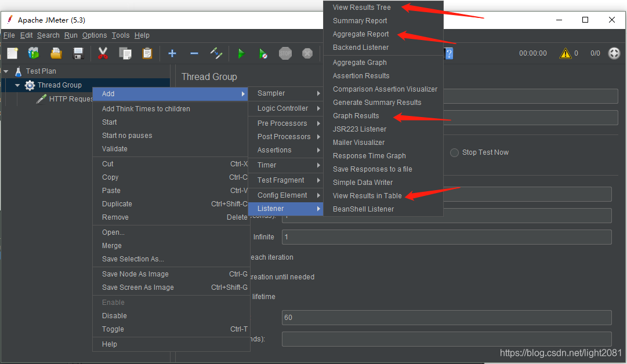Viewport: 627px width, 364px height.
Task: Click the New test plan icon
Action: pos(12,53)
